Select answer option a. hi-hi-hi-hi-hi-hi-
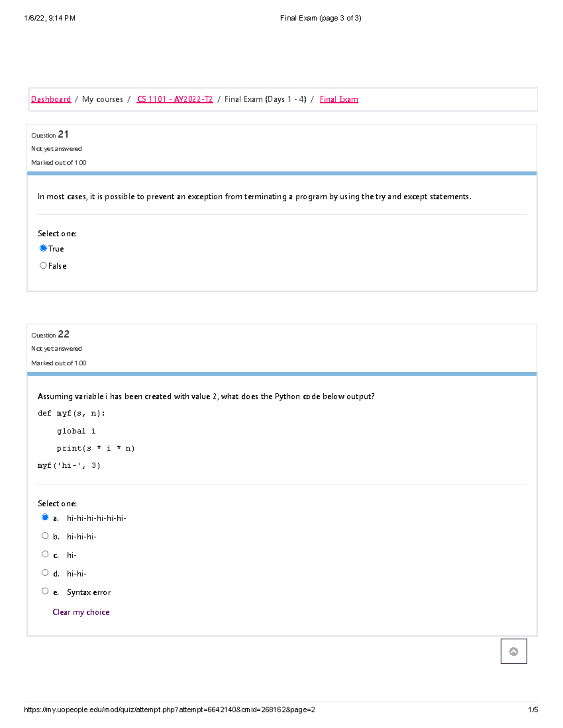Image resolution: width=563 pixels, height=728 pixels. [x=45, y=517]
